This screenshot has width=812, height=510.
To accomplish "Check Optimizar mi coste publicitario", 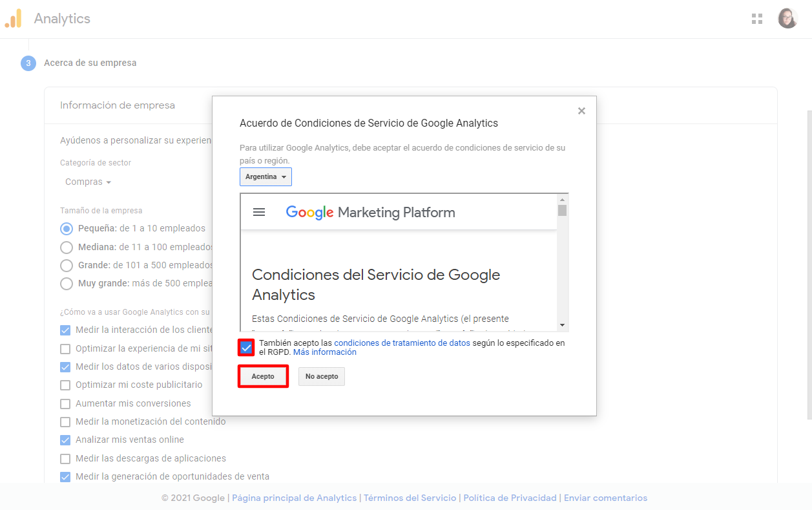I will click(x=65, y=385).
